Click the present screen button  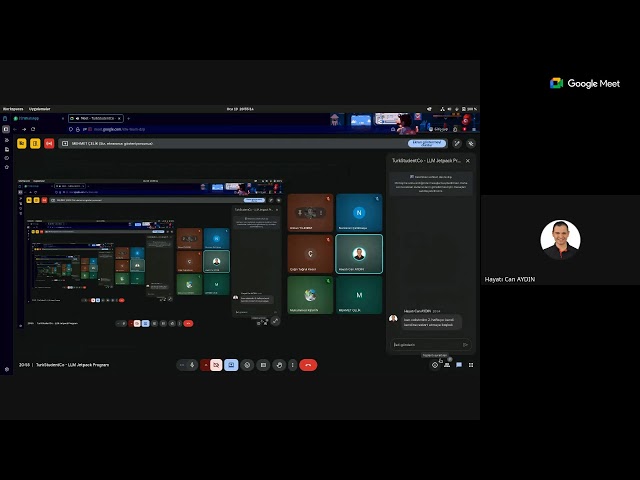(x=232, y=365)
